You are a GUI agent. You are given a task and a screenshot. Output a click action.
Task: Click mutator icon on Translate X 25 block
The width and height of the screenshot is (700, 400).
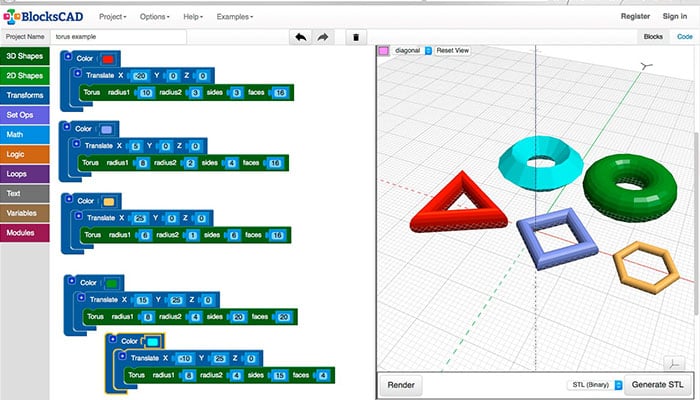point(79,216)
